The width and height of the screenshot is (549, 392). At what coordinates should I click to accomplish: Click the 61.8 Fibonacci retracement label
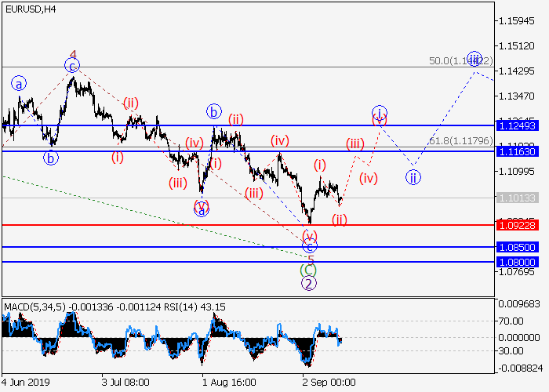463,141
